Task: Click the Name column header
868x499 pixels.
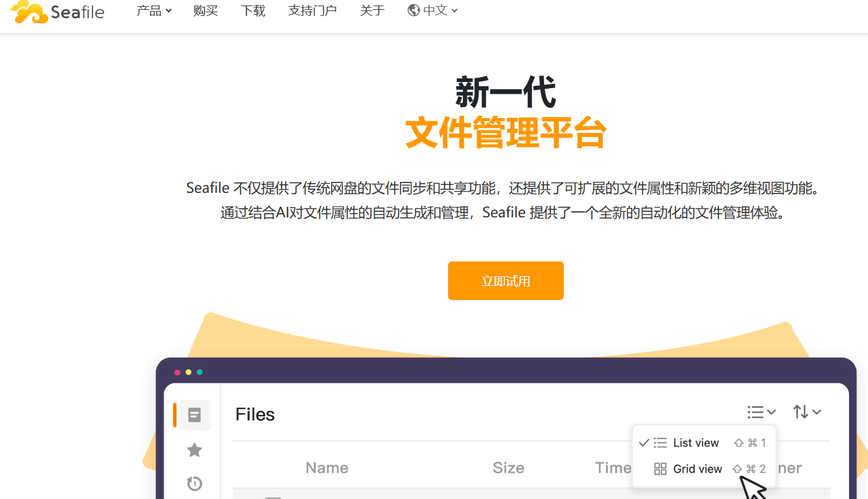Action: (327, 468)
